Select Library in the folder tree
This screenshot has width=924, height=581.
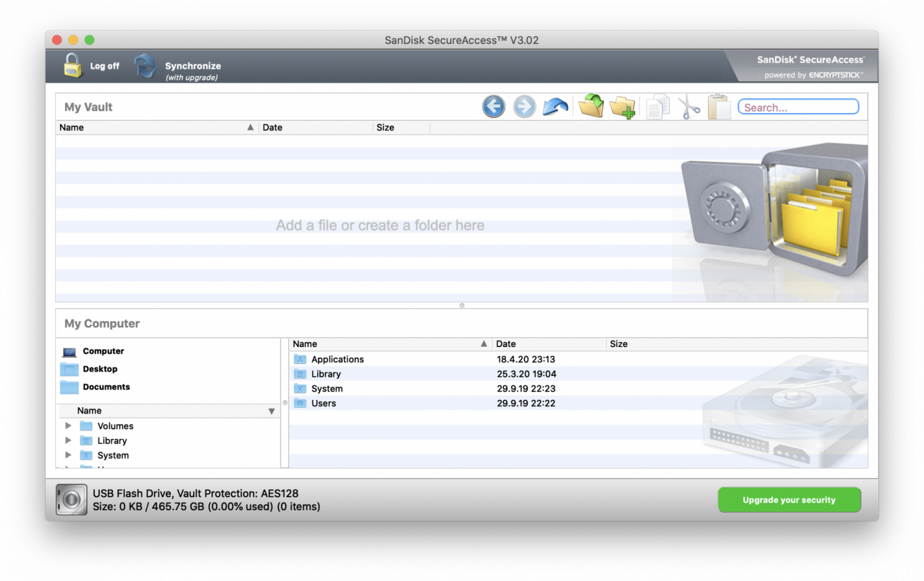pyautogui.click(x=112, y=441)
